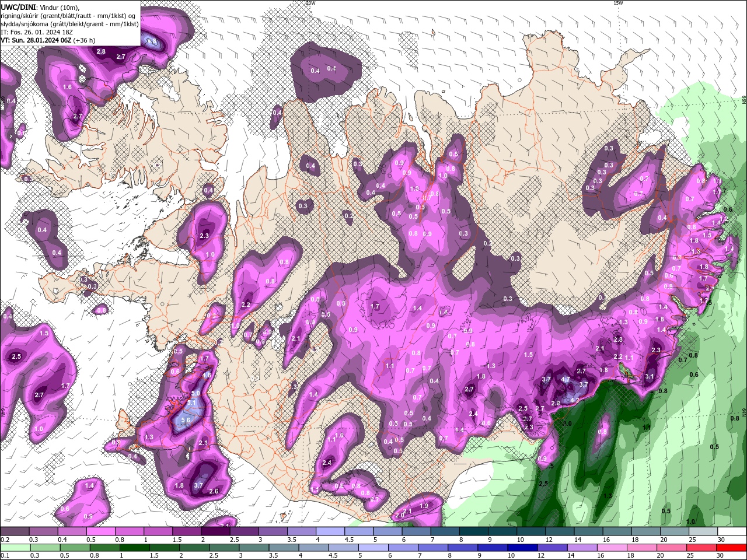Click the '0.1' label in the lower rain legend row
The image size is (747, 560).
(5, 556)
